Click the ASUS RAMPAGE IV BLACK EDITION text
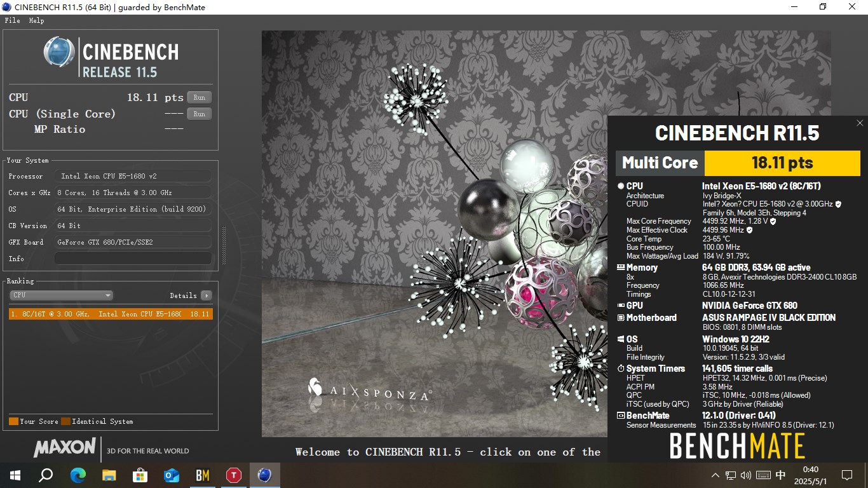 (x=769, y=318)
